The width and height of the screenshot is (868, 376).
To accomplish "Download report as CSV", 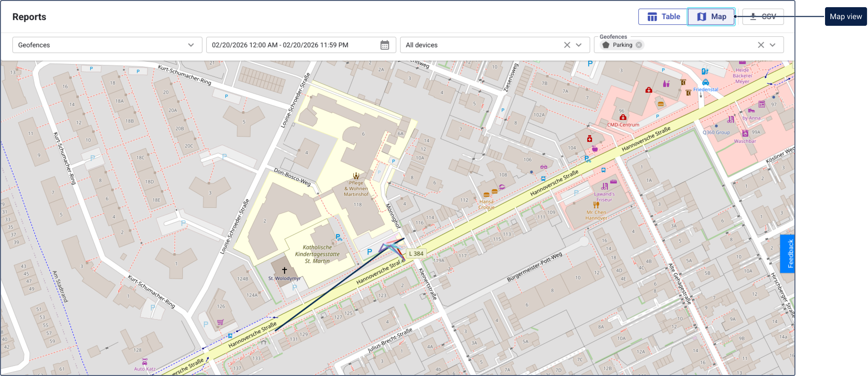I will pyautogui.click(x=762, y=17).
